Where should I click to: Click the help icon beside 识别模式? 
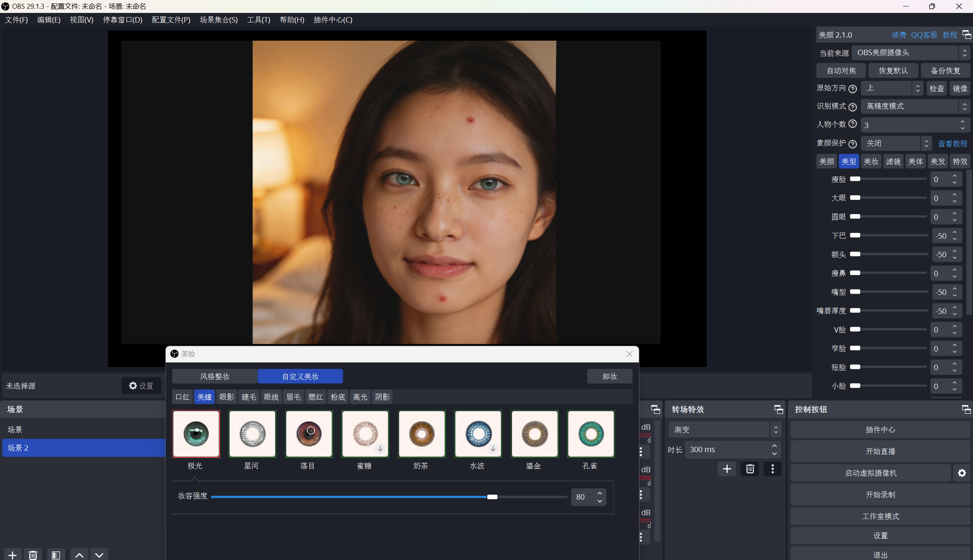(x=852, y=107)
